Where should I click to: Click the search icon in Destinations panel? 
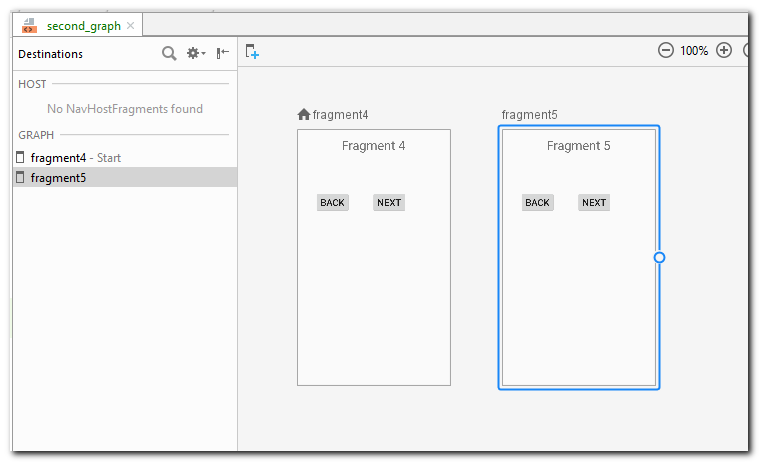pos(169,53)
